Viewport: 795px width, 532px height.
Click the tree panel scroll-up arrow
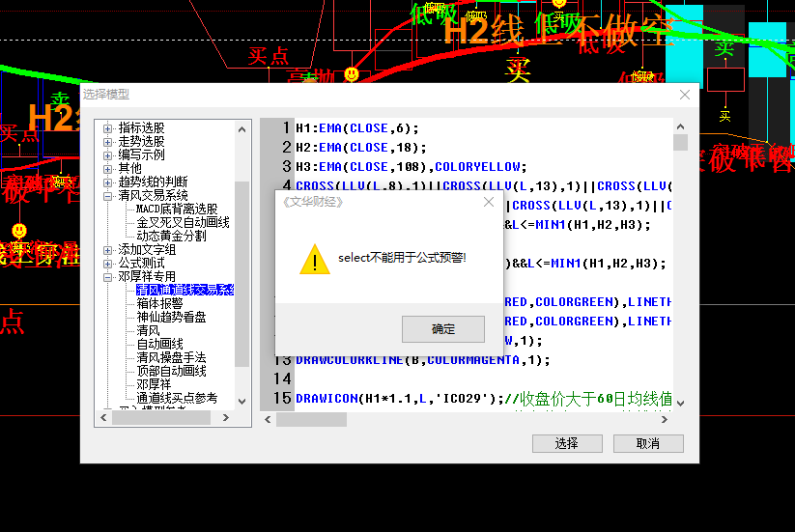point(241,126)
